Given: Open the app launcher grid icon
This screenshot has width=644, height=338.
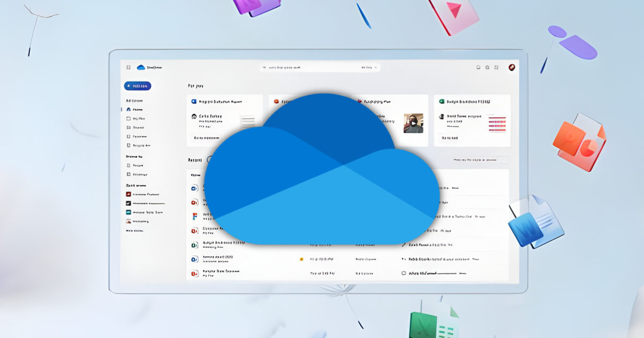Looking at the screenshot, I should pyautogui.click(x=128, y=68).
